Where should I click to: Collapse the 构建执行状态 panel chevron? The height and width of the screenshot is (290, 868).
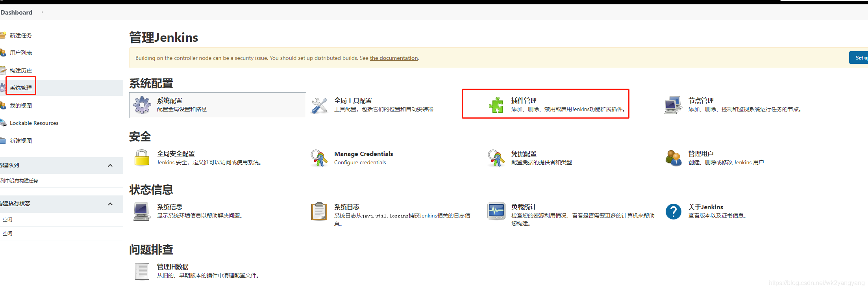(x=110, y=204)
